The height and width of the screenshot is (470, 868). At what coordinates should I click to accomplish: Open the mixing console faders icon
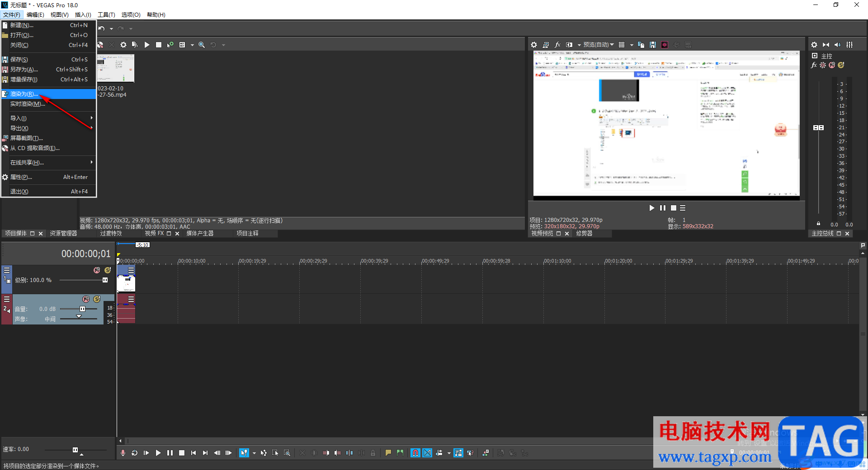click(x=849, y=45)
